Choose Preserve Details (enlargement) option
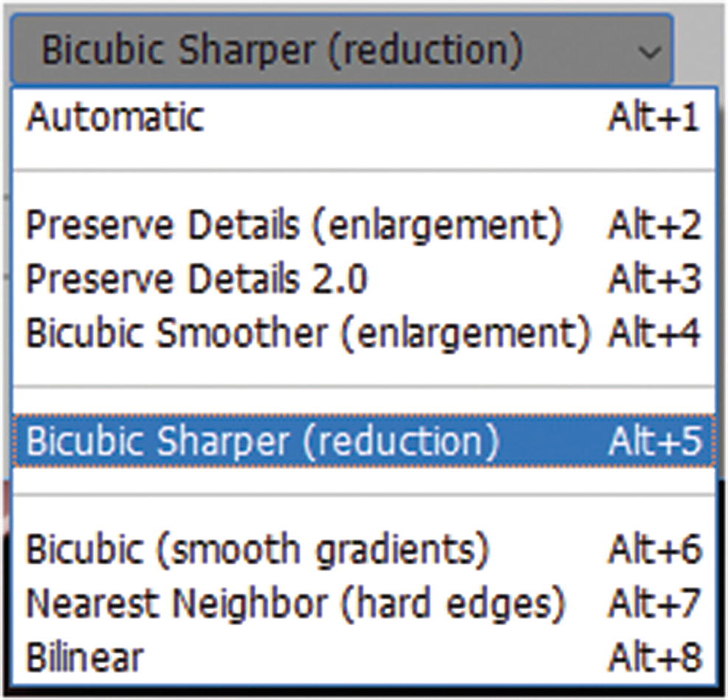 coord(294,226)
